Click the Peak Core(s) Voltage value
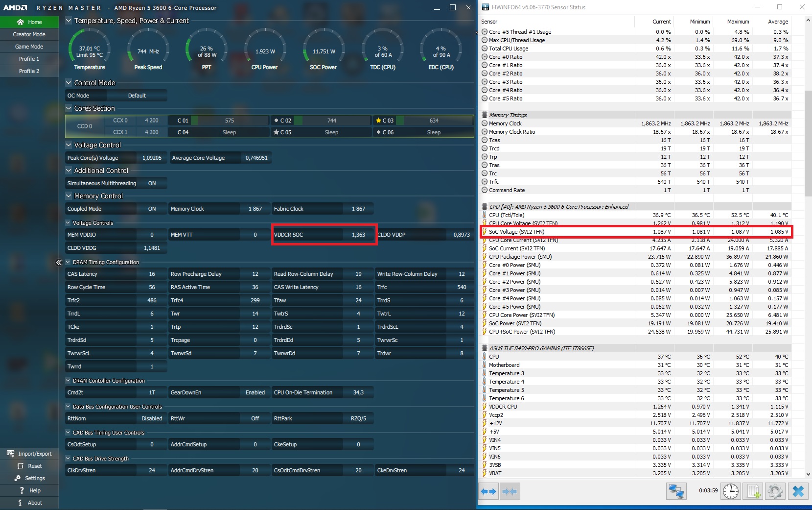Screen dimensions: 812x510 [152, 158]
